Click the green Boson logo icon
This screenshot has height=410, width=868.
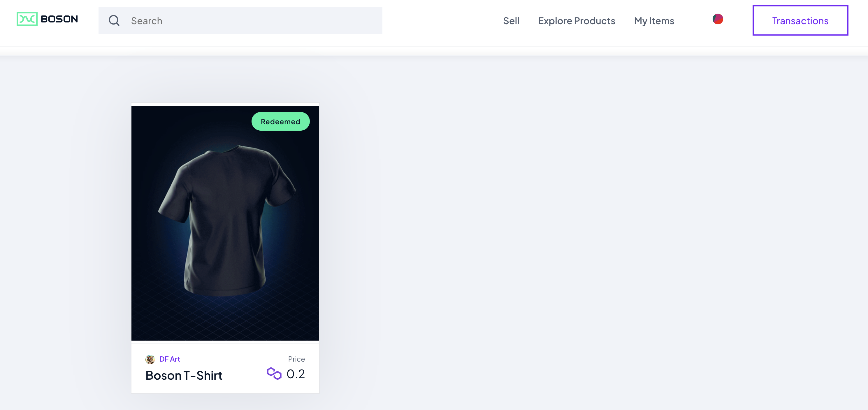click(x=27, y=19)
